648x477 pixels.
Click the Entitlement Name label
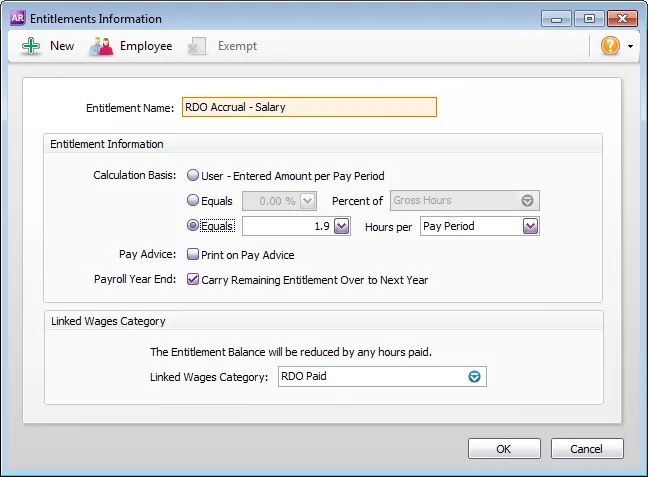click(130, 108)
